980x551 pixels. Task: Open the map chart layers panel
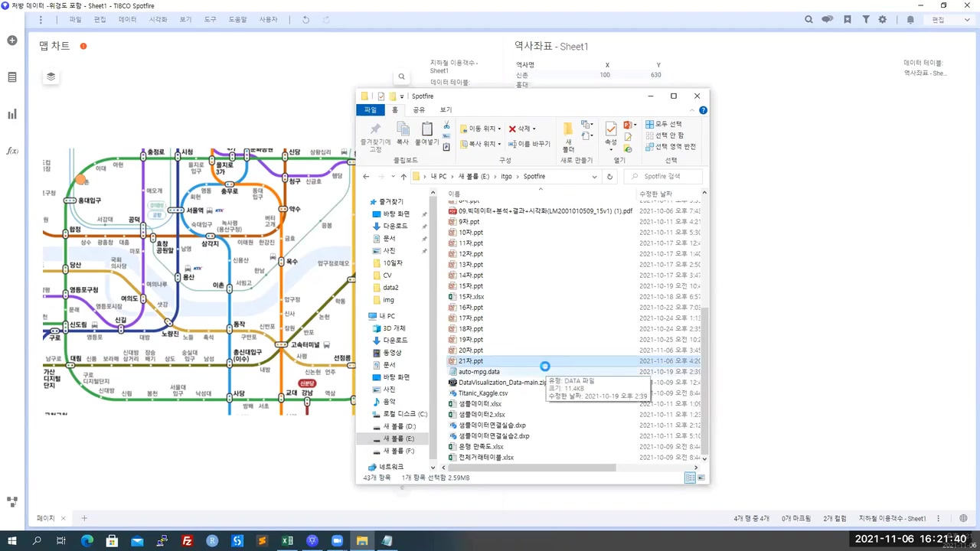coord(51,77)
